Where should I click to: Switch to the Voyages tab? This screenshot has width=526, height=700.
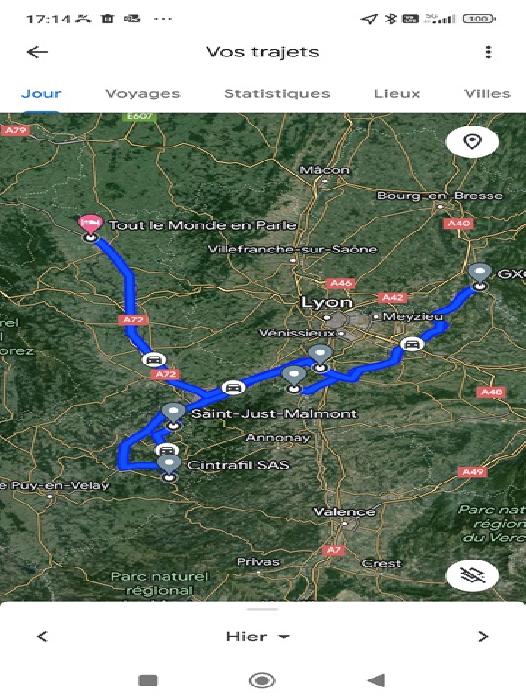pos(142,94)
